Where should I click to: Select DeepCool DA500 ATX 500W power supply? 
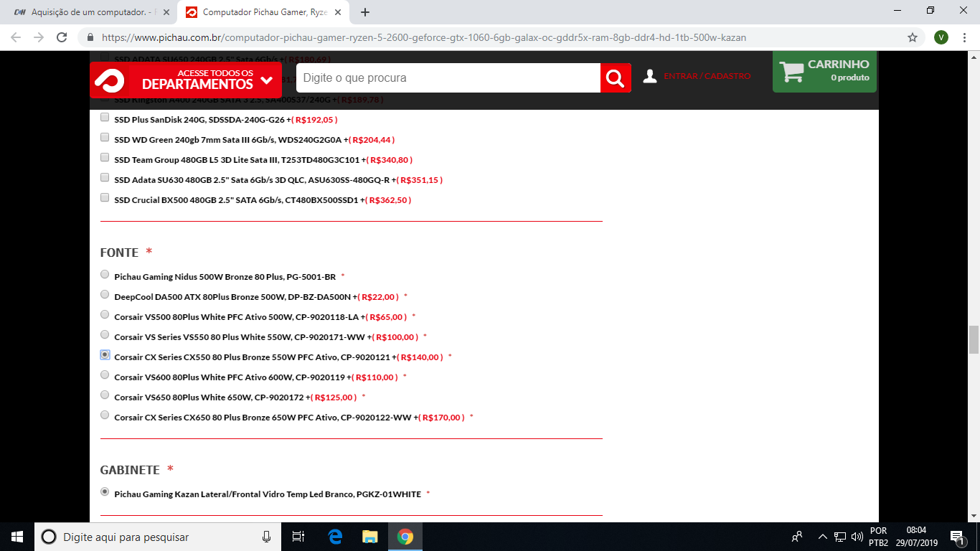click(105, 294)
